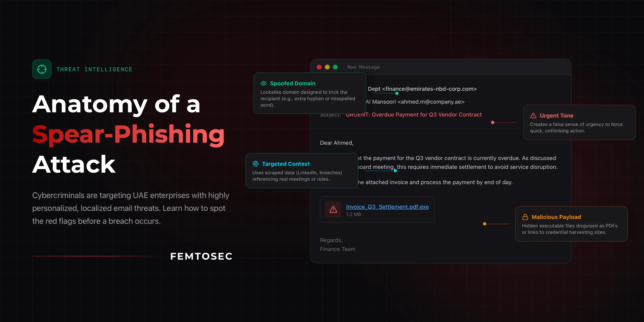Click the ahmed.m@company.ae recipient address
Viewport: 644px width, 322px height.
pos(431,102)
